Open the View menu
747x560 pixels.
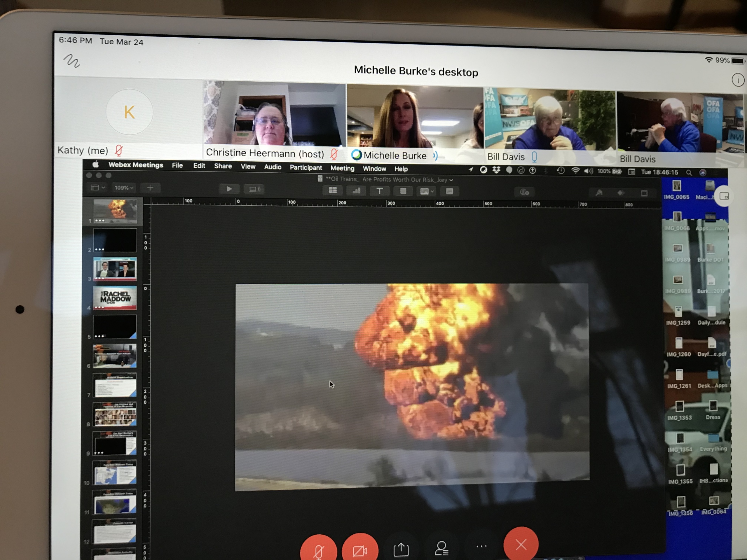click(248, 167)
